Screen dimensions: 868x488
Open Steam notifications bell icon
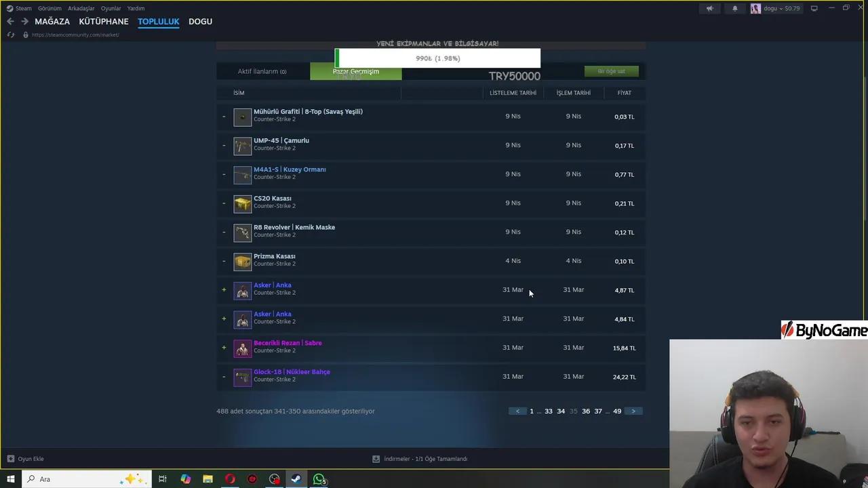click(x=734, y=8)
